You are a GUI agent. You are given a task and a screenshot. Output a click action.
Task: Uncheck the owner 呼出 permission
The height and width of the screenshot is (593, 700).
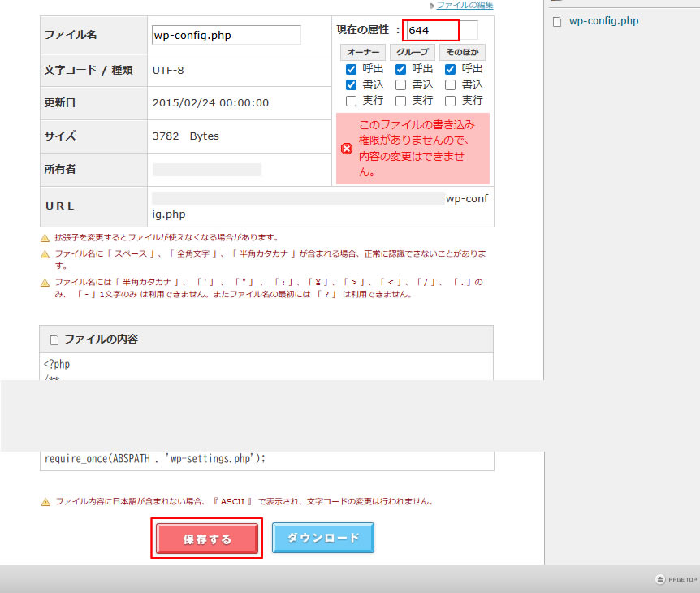(351, 69)
